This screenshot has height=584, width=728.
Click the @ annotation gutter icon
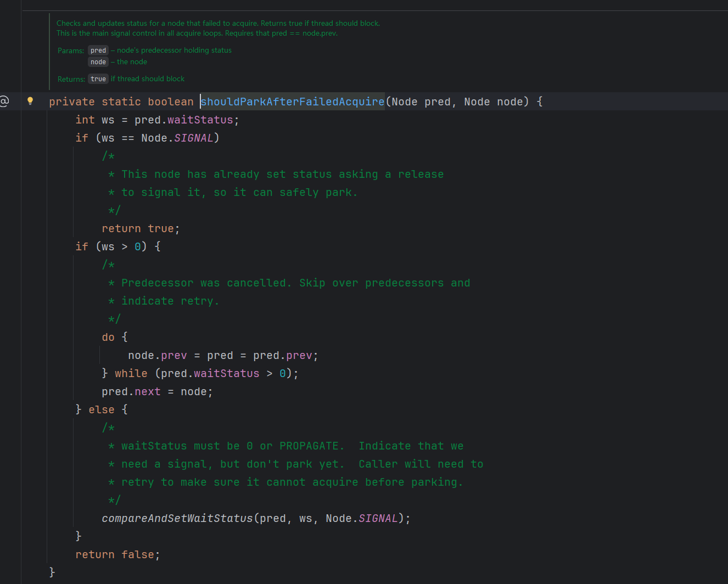(4, 101)
